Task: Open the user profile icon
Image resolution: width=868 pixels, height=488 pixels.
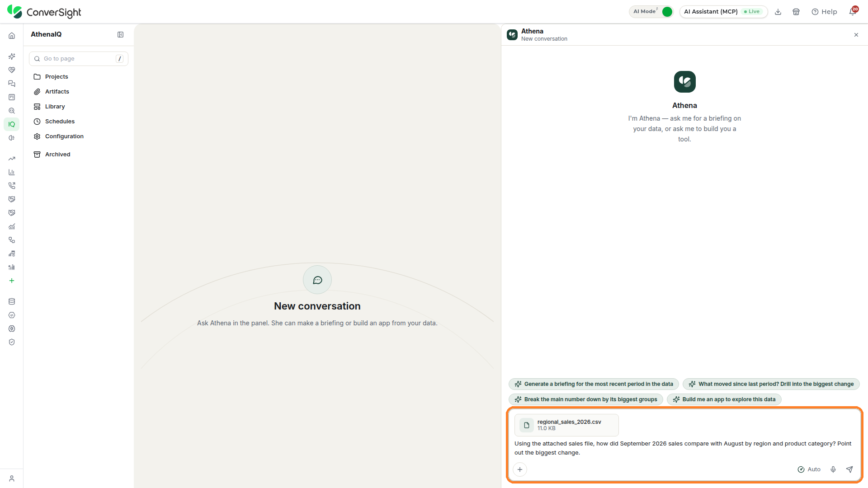Action: (x=12, y=479)
